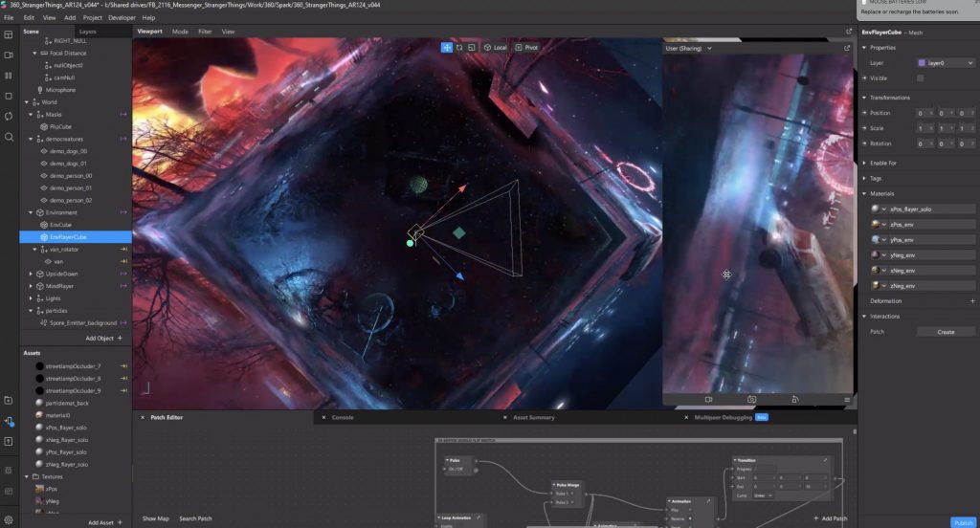Select the scale manipulator tool in viewport

(472, 48)
